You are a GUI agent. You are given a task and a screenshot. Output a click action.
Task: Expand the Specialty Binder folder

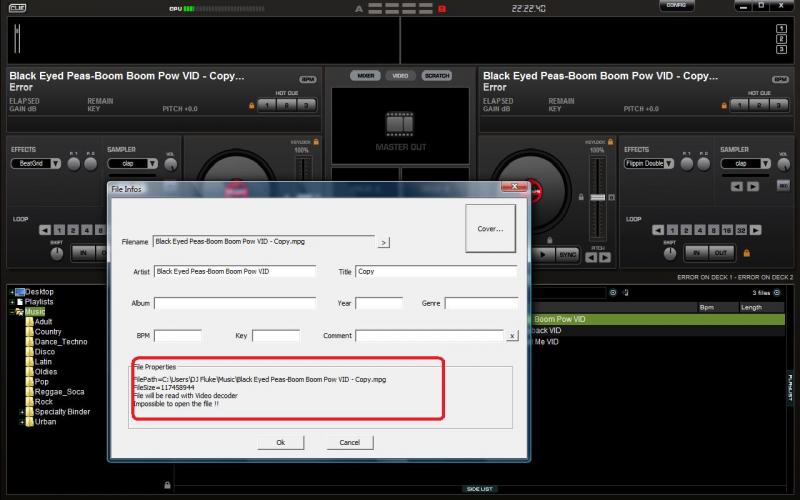pyautogui.click(x=21, y=411)
